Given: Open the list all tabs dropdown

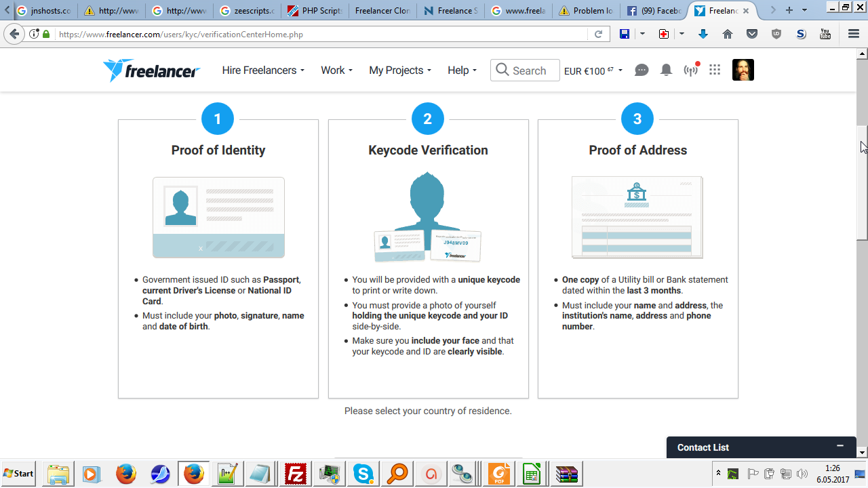Looking at the screenshot, I should click(805, 10).
